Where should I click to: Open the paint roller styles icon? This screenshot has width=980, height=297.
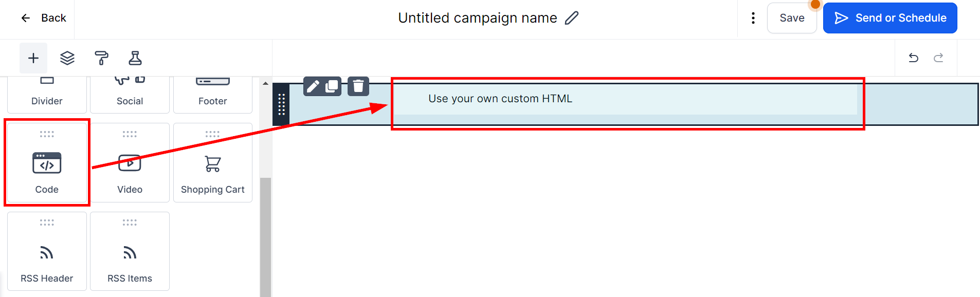pos(101,58)
